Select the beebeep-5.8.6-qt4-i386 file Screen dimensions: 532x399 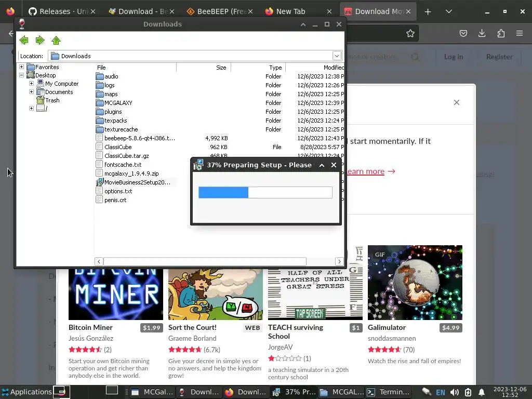[x=139, y=138]
